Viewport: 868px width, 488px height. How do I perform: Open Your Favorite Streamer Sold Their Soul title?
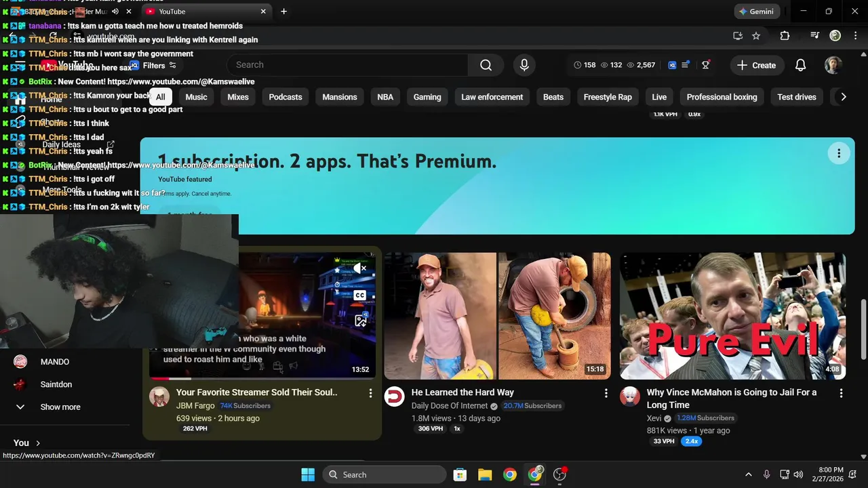(x=256, y=392)
